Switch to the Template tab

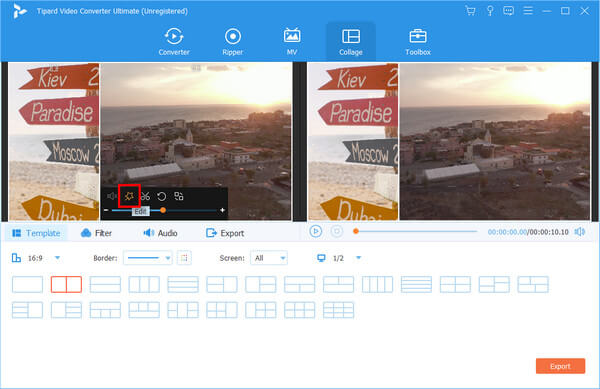[36, 233]
